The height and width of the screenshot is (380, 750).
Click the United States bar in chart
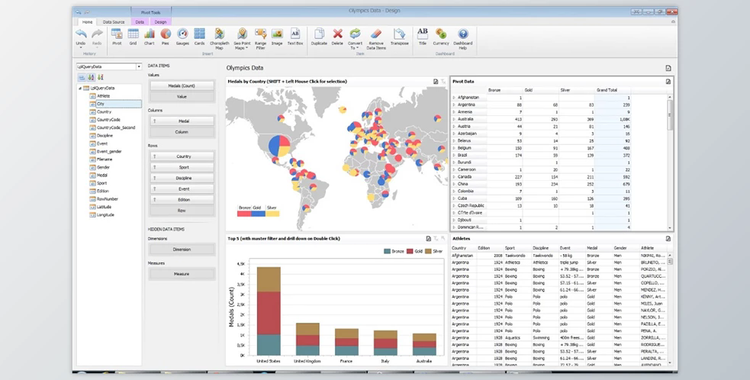pos(268,311)
